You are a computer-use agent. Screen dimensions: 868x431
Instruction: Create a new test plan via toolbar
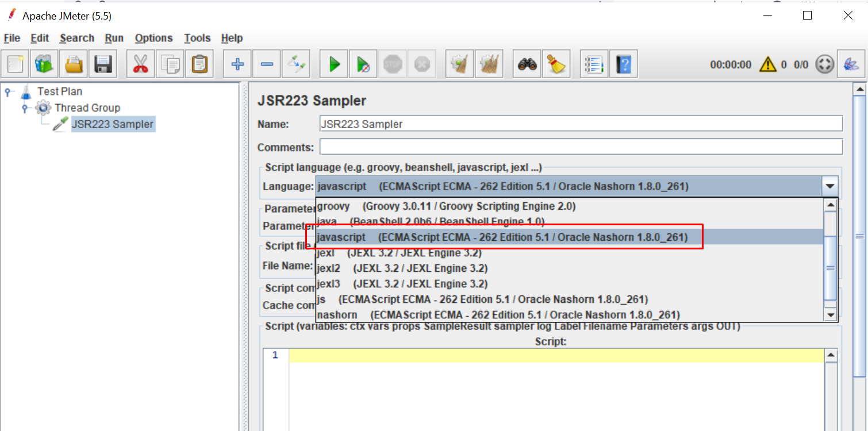coord(16,63)
